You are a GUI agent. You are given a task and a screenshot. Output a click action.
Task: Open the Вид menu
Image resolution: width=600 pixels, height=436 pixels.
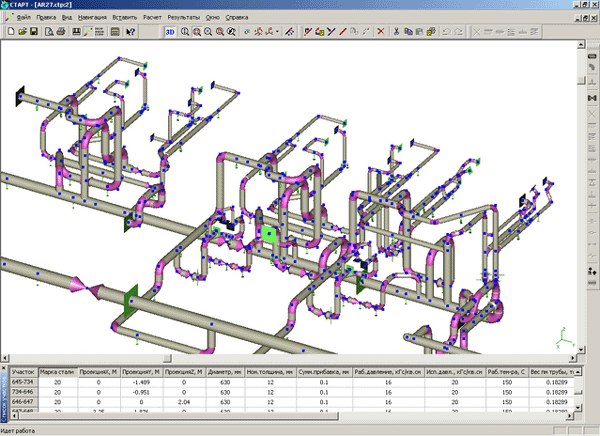(67, 17)
